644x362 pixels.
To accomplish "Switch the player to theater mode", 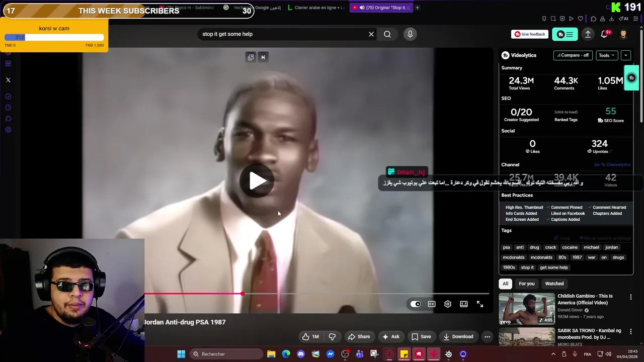I will pos(464,304).
